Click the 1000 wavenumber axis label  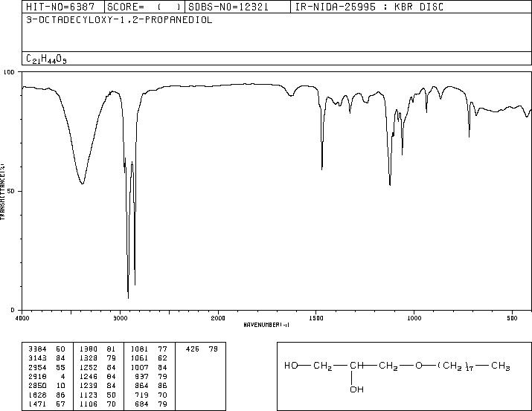[414, 318]
